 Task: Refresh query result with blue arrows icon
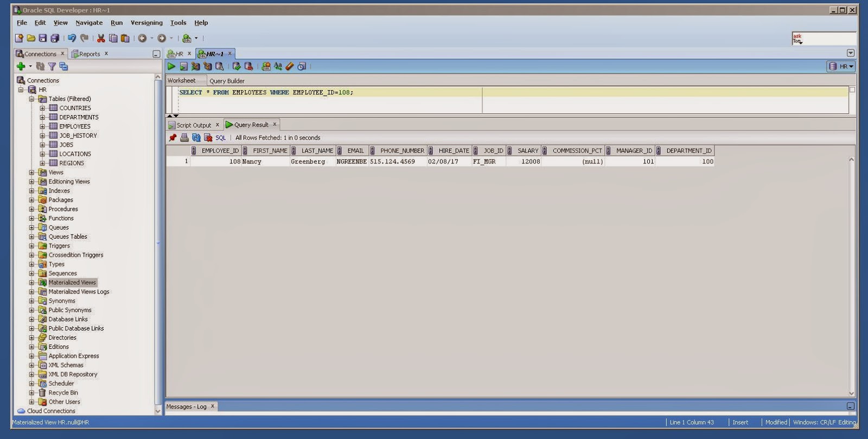pyautogui.click(x=196, y=138)
